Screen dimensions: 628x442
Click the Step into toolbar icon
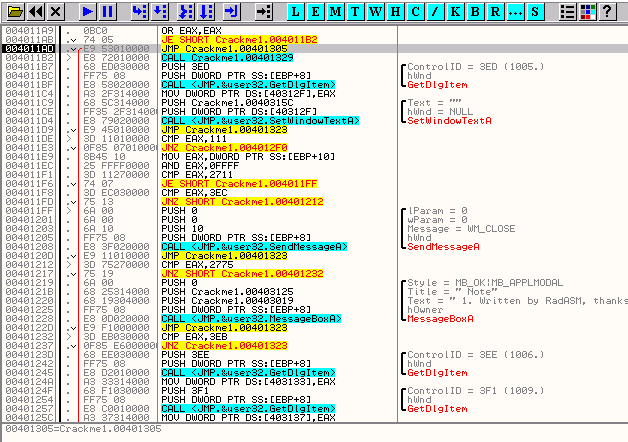[x=140, y=11]
